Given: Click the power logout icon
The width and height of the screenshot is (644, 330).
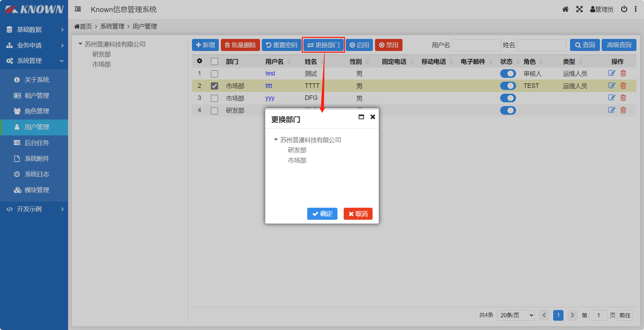Looking at the screenshot, I should pos(624,9).
